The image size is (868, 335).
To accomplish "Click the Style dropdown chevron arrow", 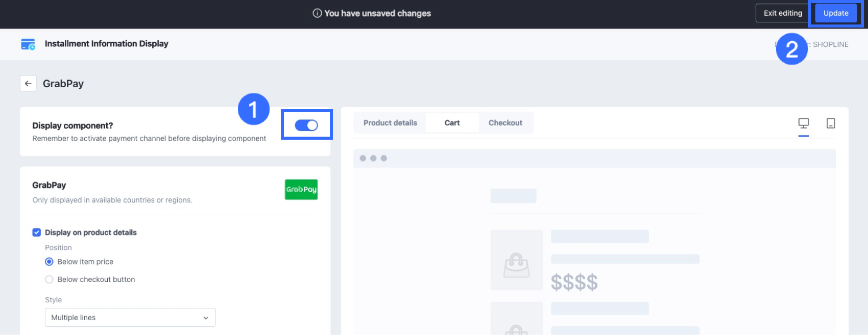I will (x=206, y=318).
